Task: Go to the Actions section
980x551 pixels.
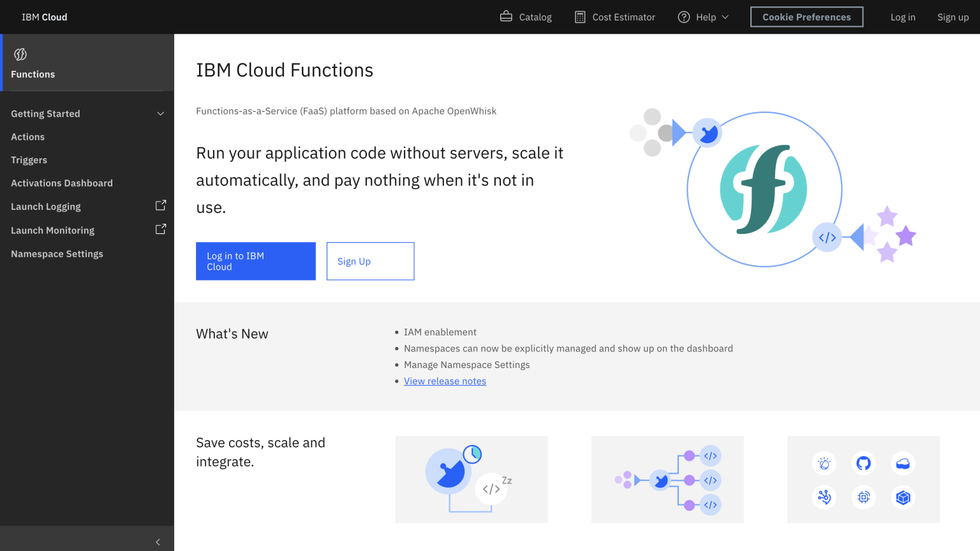Action: 28,136
